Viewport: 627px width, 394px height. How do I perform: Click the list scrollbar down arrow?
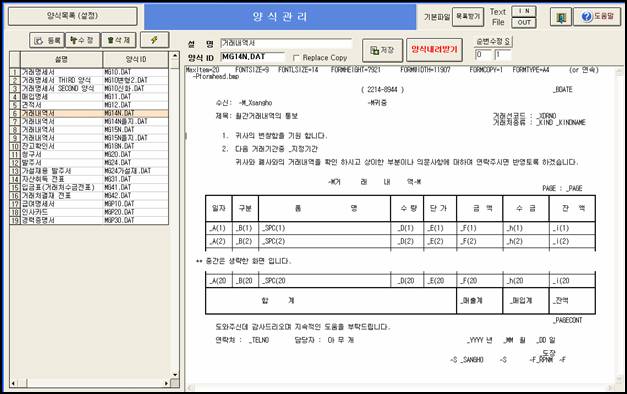(x=175, y=374)
